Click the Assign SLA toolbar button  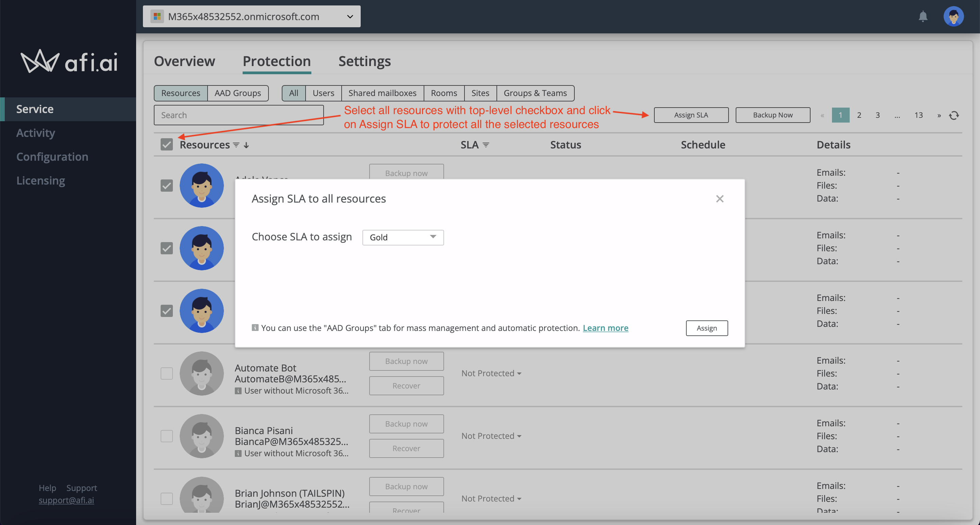[x=691, y=115]
